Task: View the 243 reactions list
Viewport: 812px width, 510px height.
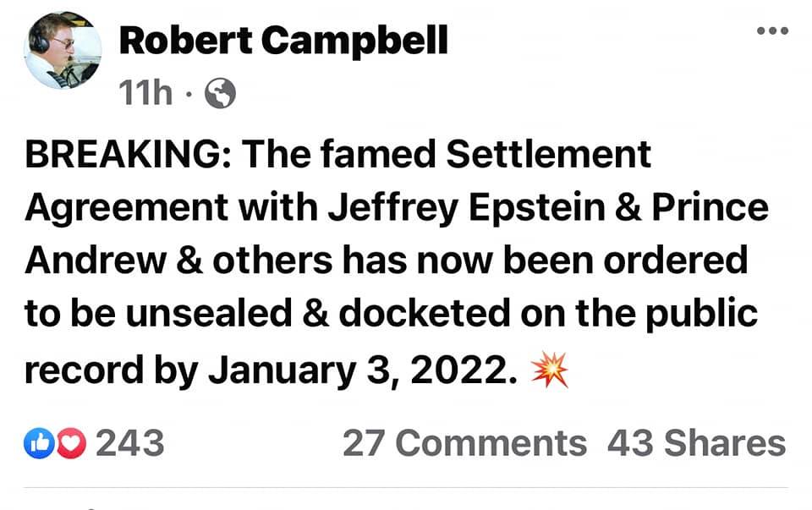Action: [x=129, y=443]
